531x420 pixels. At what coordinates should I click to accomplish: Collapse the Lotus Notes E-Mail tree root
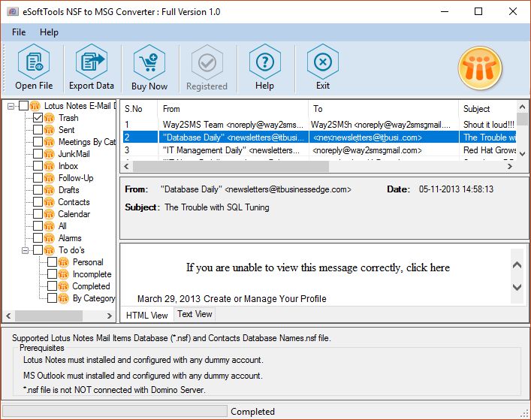11,107
